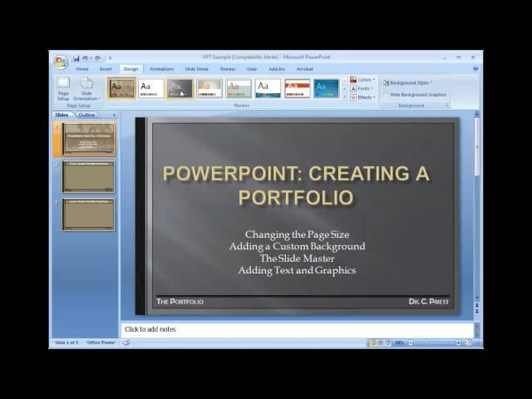Screen dimensions: 532x399
Task: Open the Home ribbon tab
Action: 82,69
